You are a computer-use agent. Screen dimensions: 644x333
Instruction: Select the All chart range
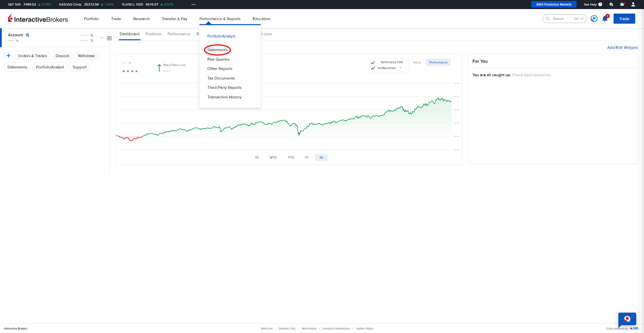coord(321,158)
